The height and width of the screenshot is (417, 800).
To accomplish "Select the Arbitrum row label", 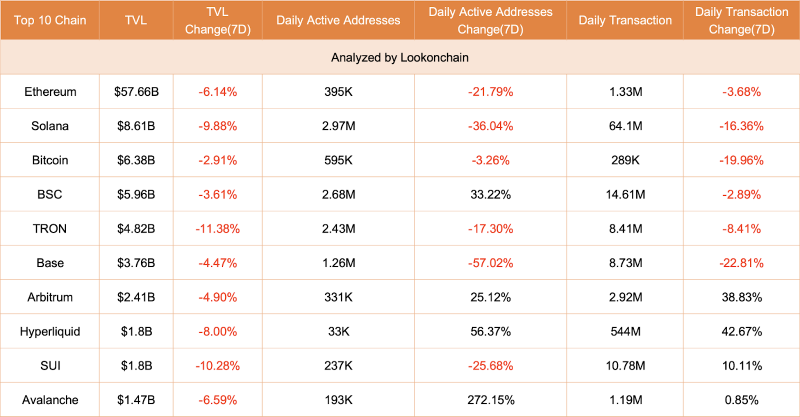I will pos(50,297).
